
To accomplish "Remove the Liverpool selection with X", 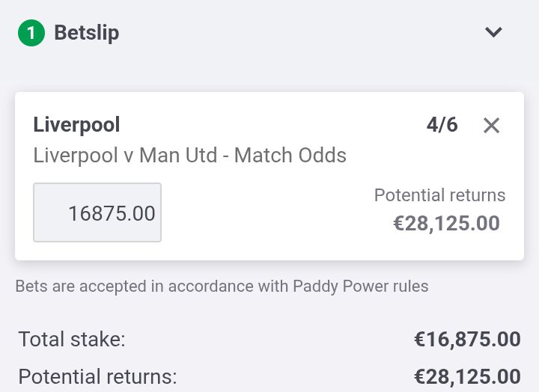I will pos(491,126).
